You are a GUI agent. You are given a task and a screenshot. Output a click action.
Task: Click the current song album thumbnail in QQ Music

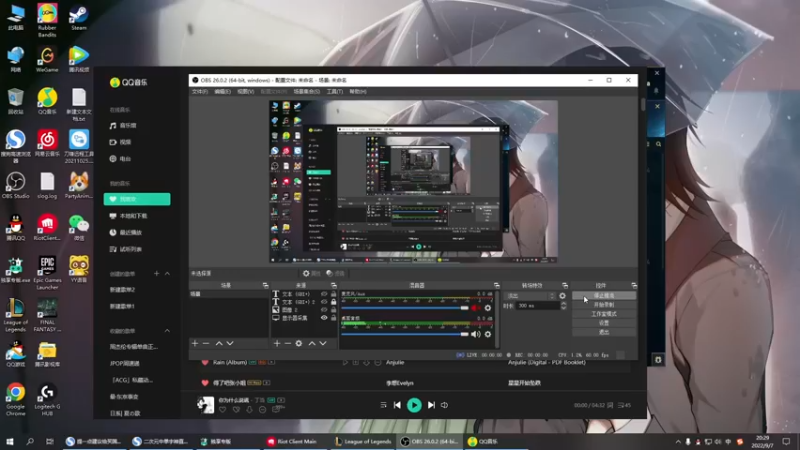(206, 405)
